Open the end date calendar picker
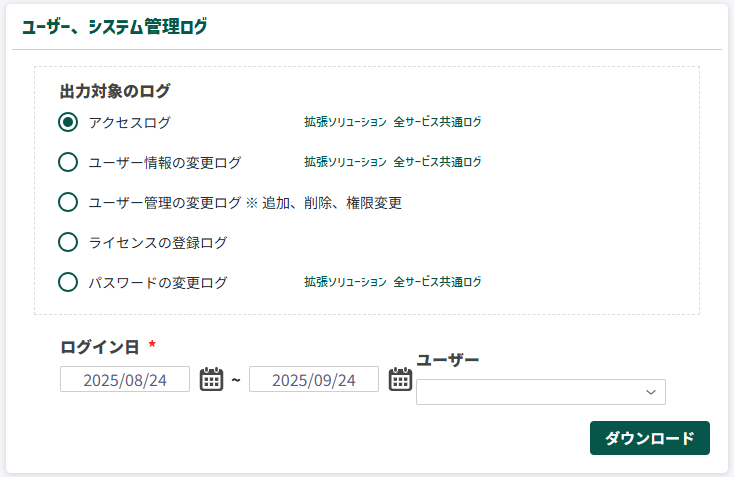Viewport: 734px width, 477px height. coord(400,380)
